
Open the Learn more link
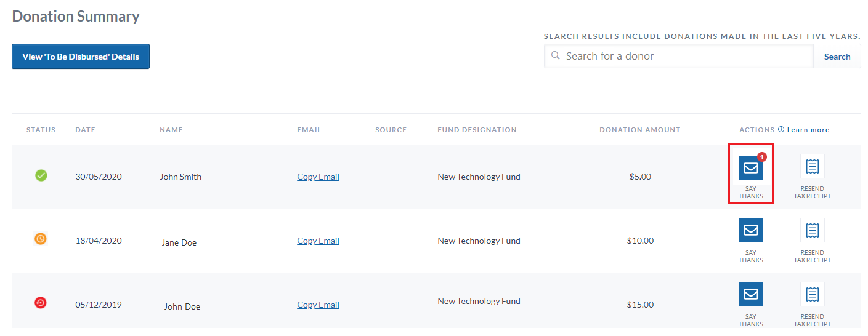(808, 130)
